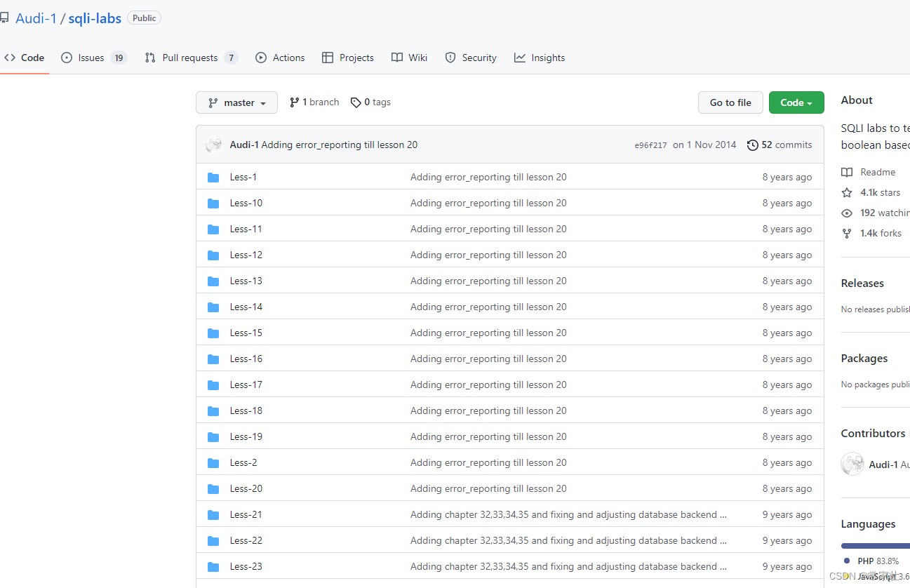Screen dimensions: 910x588
Task: Open latest commit message Adding error_reporting link
Action: click(339, 145)
